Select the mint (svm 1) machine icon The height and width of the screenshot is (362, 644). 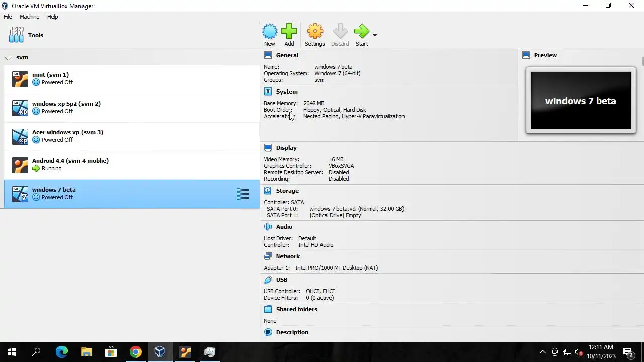pyautogui.click(x=20, y=79)
